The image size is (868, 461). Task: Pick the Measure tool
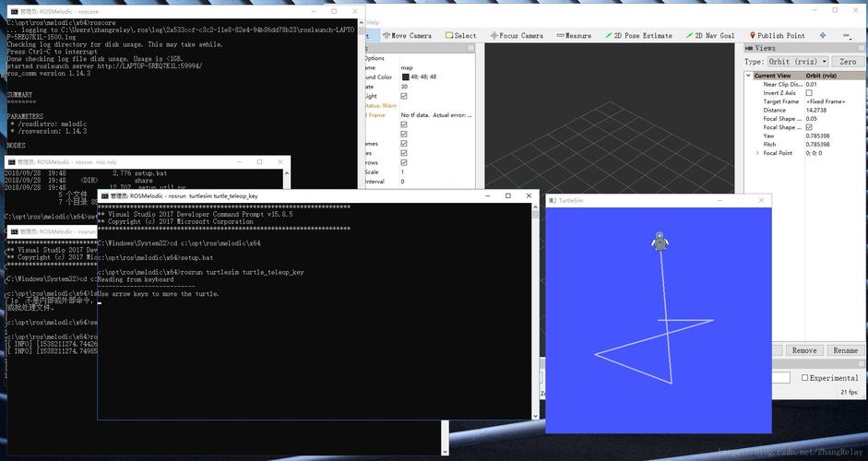pyautogui.click(x=574, y=36)
